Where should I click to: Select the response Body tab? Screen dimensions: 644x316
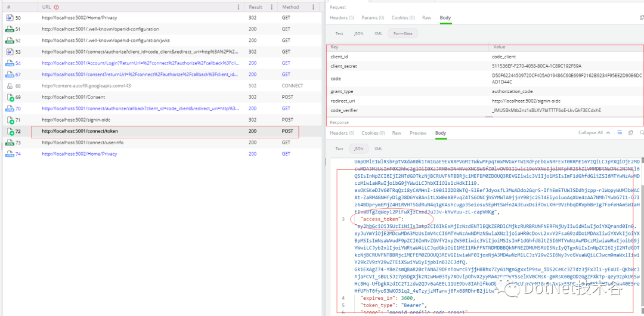tap(440, 133)
